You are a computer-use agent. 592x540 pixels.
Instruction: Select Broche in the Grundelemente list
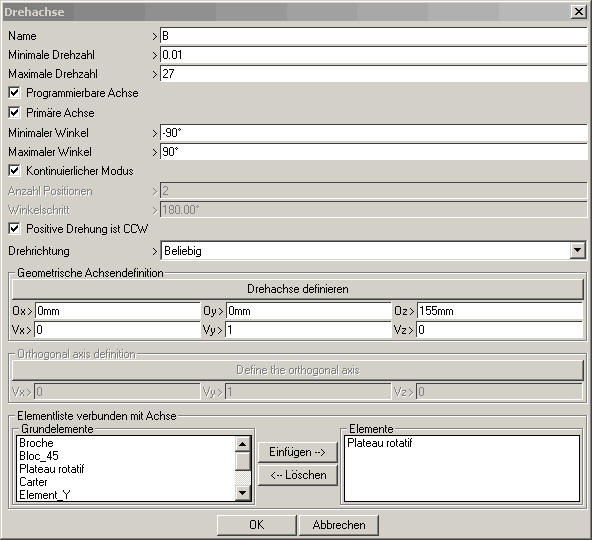pos(36,443)
